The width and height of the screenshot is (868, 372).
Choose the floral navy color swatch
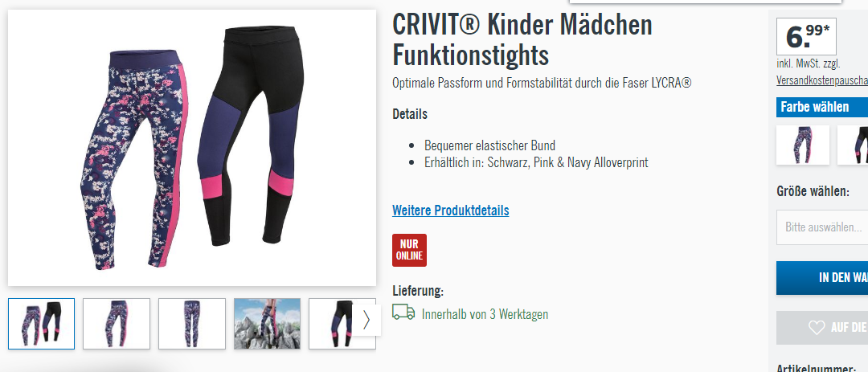click(803, 145)
